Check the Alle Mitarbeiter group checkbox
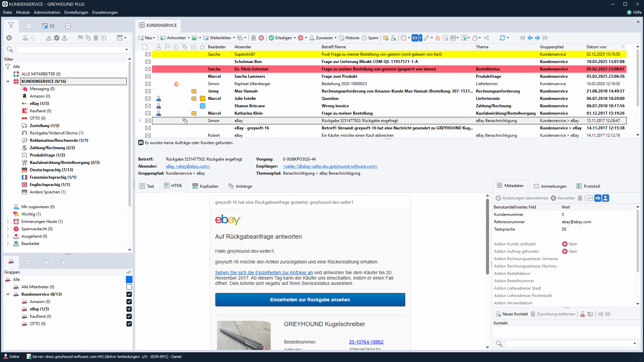 [129, 287]
